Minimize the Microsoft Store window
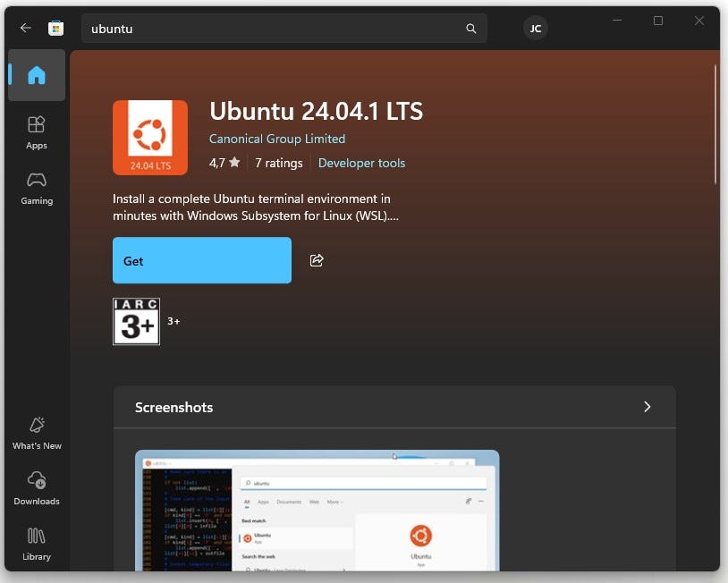The height and width of the screenshot is (583, 728). 617,21
